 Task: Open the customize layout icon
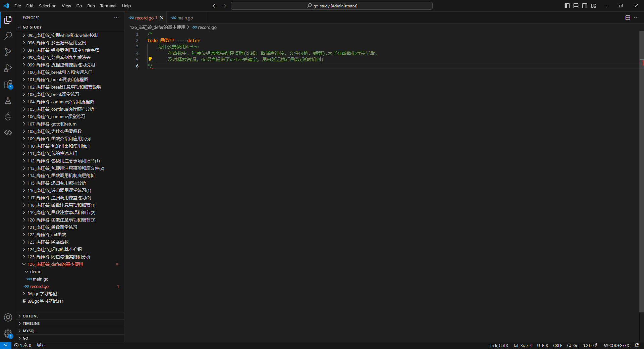tap(594, 6)
